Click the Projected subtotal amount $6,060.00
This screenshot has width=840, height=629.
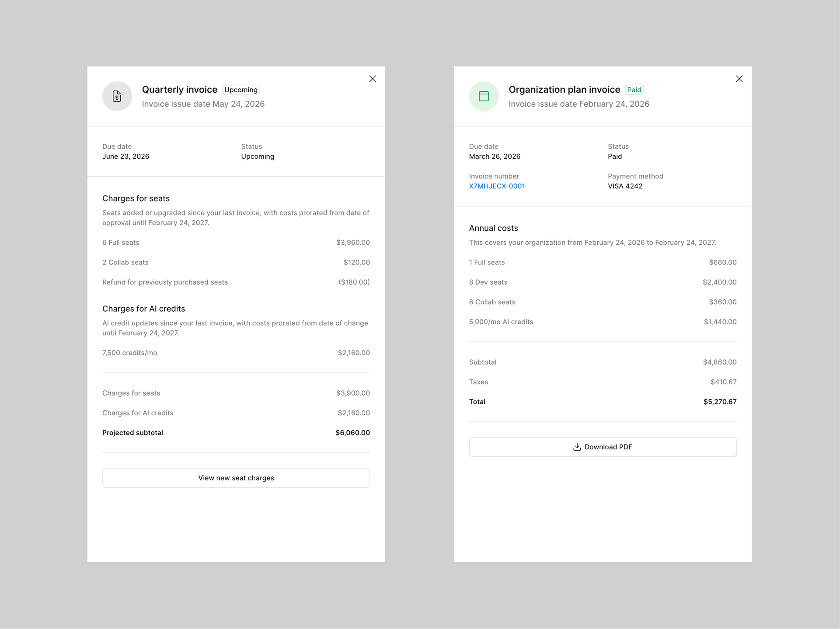pos(352,432)
